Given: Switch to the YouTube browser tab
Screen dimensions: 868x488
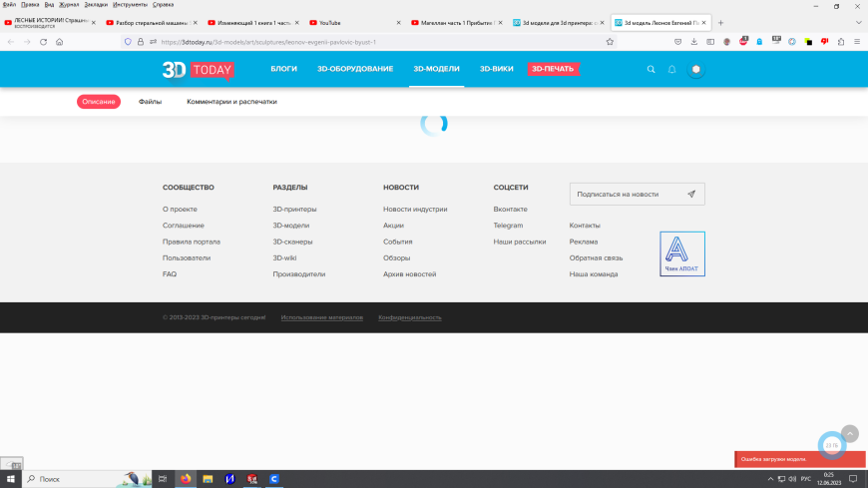Looking at the screenshot, I should pyautogui.click(x=355, y=23).
